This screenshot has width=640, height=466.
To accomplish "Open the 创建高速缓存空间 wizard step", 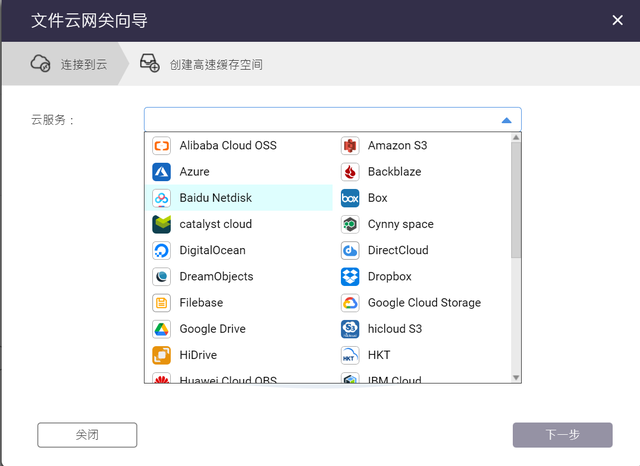I will coord(201,64).
